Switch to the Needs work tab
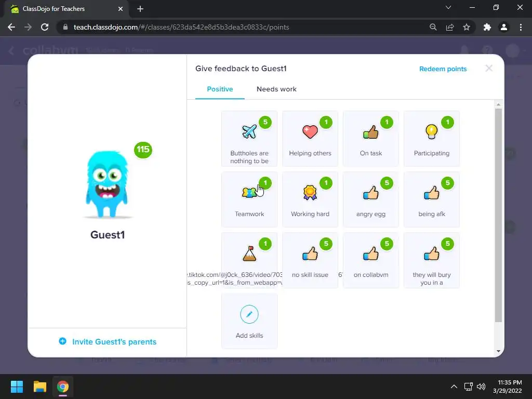The image size is (532, 399). [276, 89]
